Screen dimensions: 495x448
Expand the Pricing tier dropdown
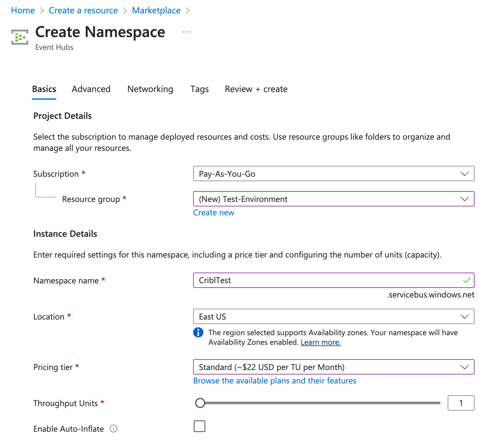pos(334,367)
